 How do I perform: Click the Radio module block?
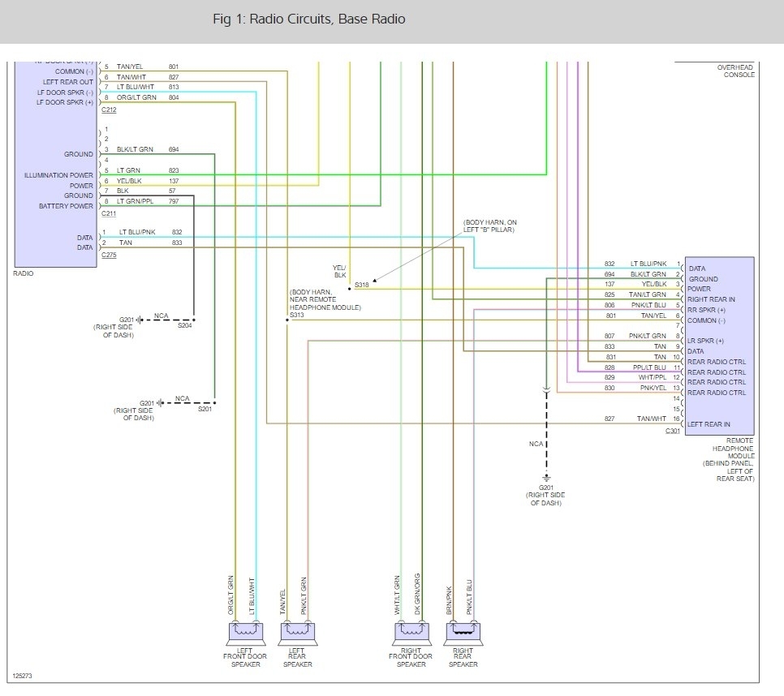pos(55,165)
